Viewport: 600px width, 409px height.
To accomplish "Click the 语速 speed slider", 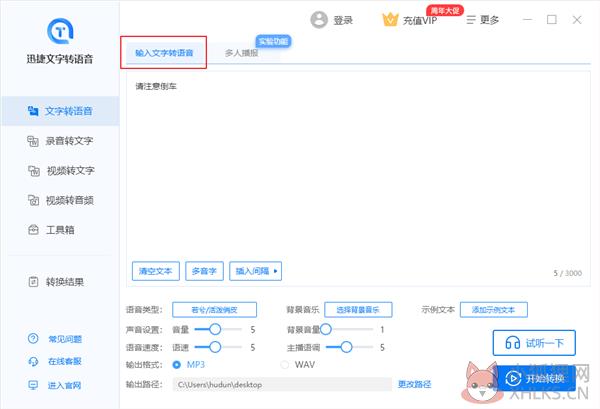I will click(x=218, y=347).
